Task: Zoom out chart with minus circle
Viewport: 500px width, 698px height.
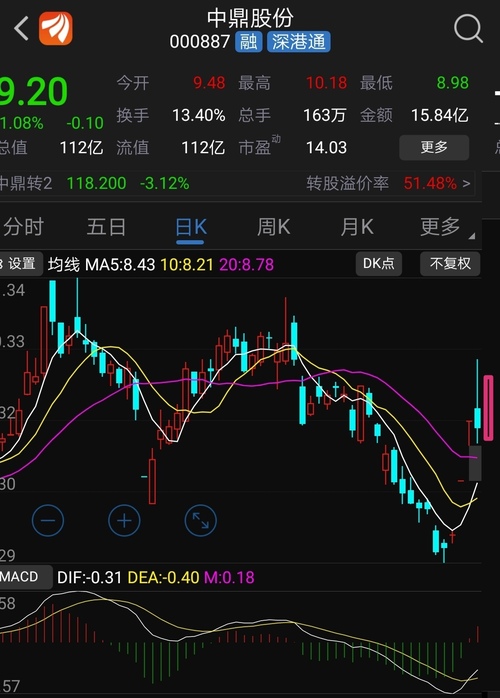Action: pos(48,520)
